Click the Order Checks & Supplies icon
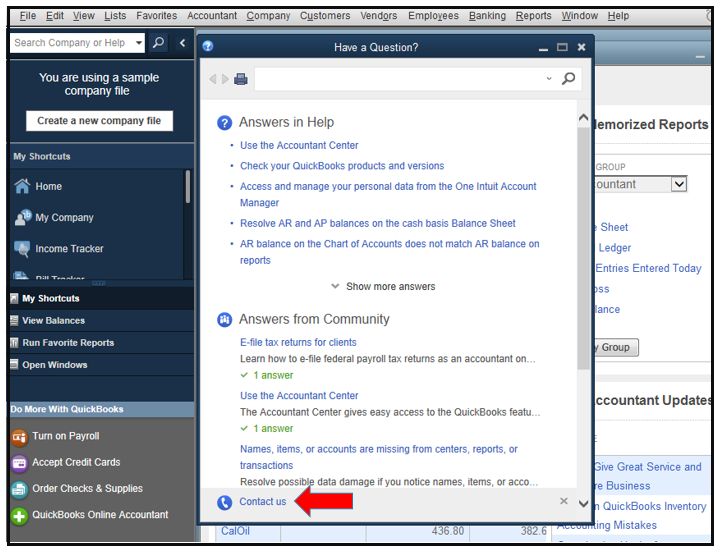The image size is (724, 559). point(19,489)
